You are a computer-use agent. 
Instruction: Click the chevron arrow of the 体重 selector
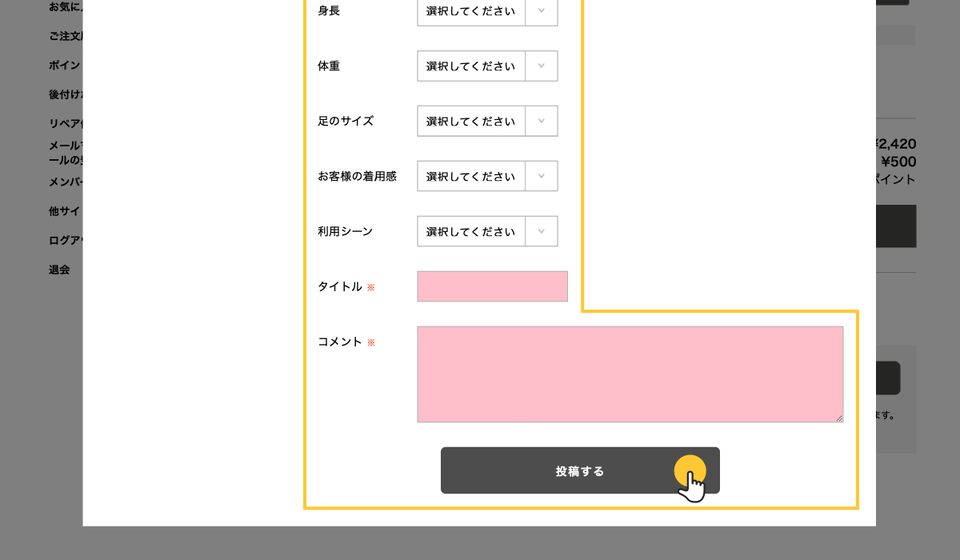pos(541,66)
